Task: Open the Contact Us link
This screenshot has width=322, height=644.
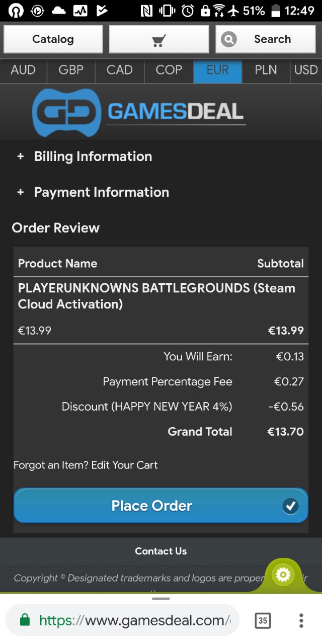Action: (161, 551)
